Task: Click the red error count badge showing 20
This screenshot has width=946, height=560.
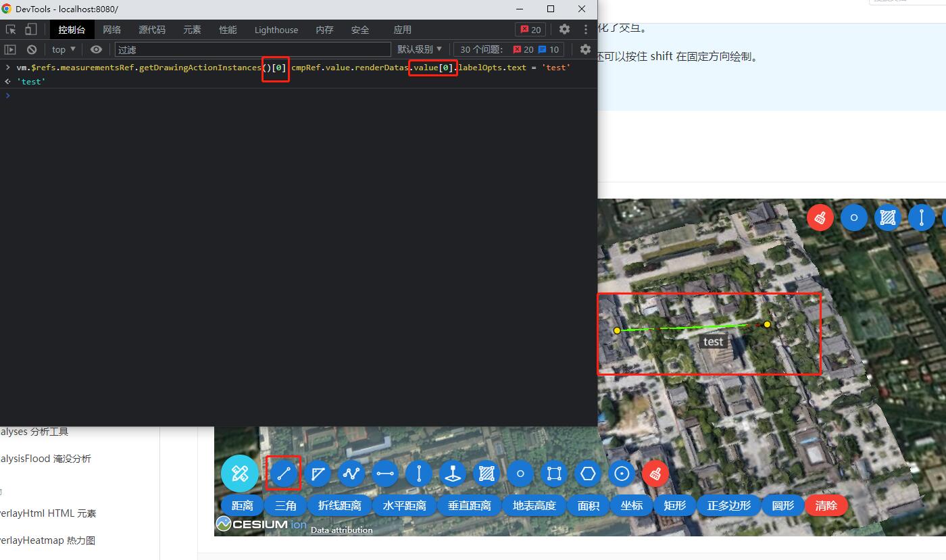Action: click(530, 30)
